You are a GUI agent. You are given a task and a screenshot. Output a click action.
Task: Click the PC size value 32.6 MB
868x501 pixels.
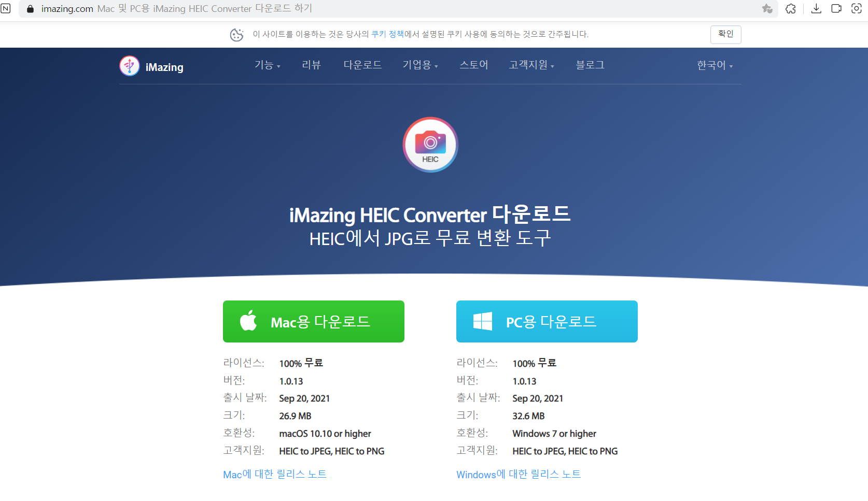(x=529, y=416)
